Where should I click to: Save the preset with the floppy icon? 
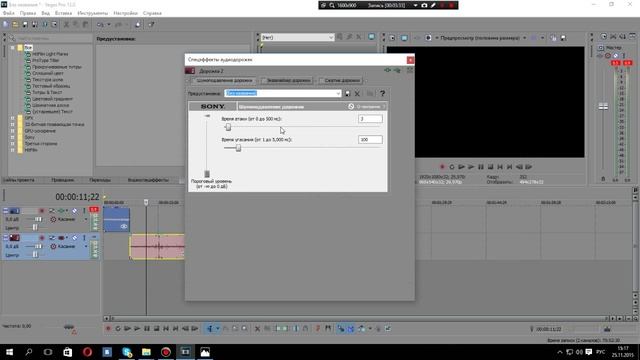[347, 93]
